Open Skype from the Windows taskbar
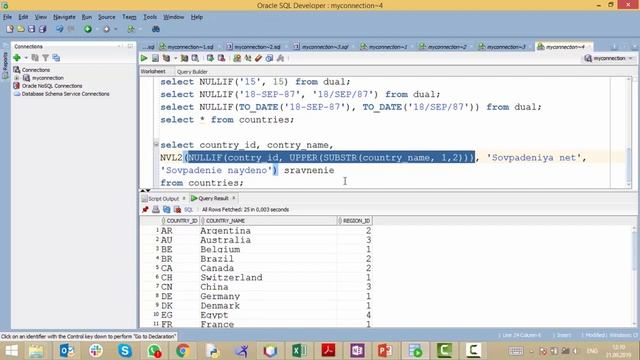Screen dimensions: 640x360 [x=124, y=350]
